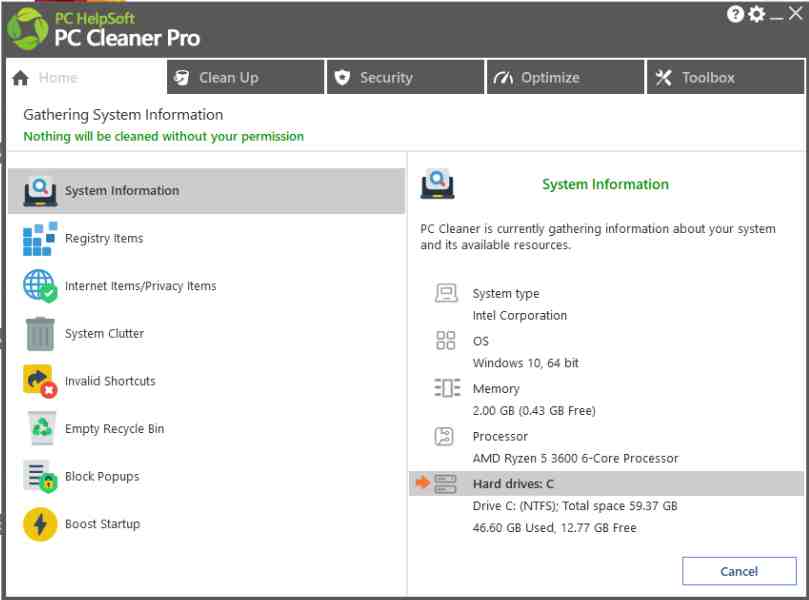Cancel the system information scan
This screenshot has height=600, width=809.
739,571
